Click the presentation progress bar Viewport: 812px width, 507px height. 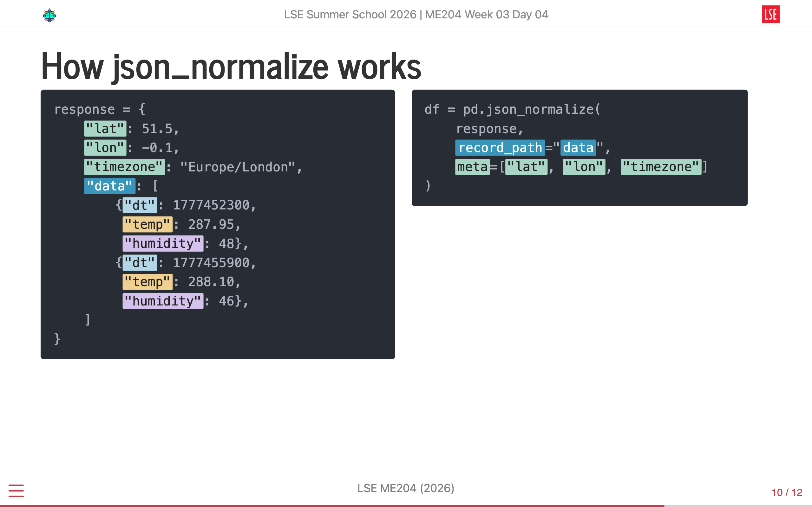406,506
